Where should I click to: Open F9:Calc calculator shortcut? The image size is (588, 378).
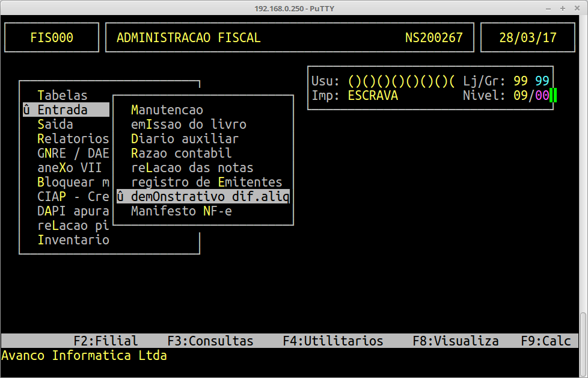[x=545, y=341]
